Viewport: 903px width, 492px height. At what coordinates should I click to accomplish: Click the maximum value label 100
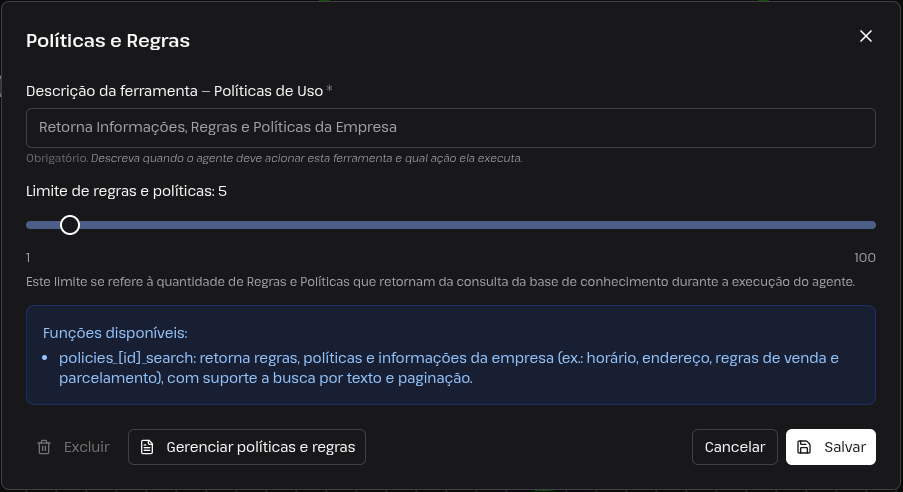coord(864,258)
